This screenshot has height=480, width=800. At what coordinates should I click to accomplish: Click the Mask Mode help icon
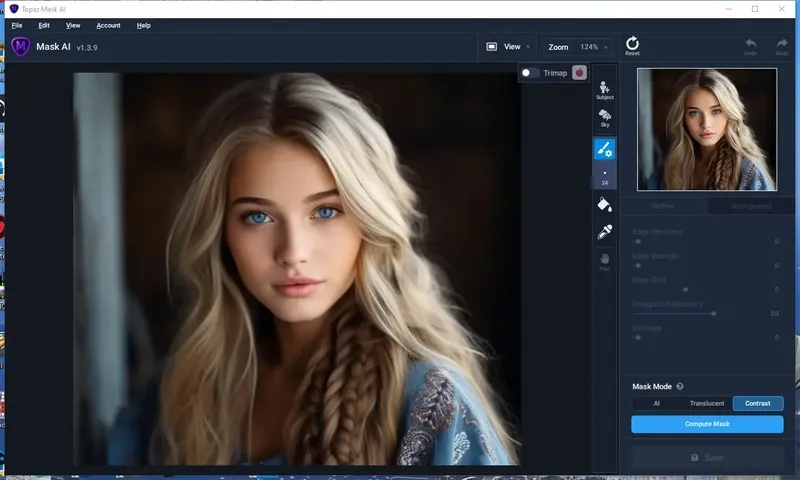pos(680,386)
